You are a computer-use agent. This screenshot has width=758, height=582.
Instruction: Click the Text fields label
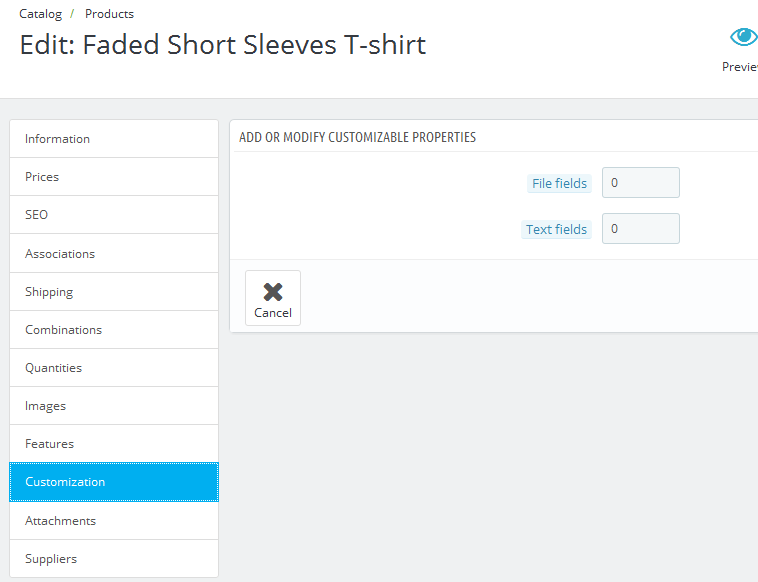556,230
